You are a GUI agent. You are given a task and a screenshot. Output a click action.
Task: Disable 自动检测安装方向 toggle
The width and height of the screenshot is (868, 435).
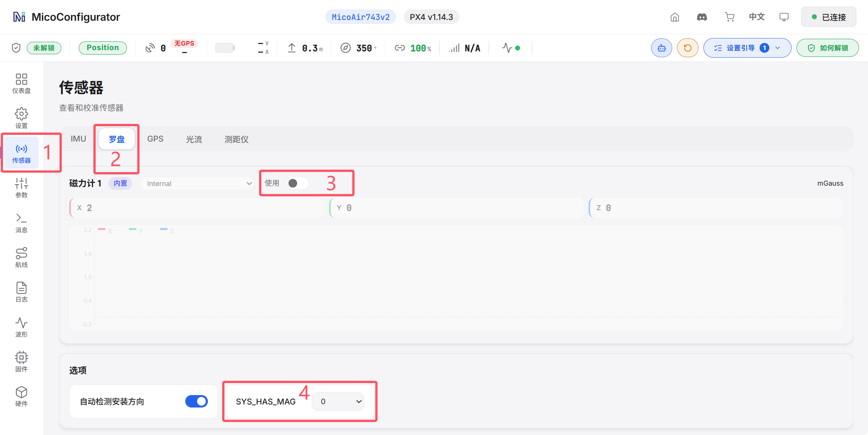click(x=197, y=401)
